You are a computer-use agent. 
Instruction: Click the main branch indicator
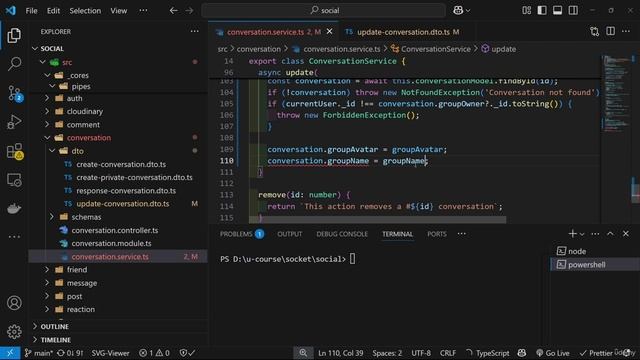(x=38, y=353)
